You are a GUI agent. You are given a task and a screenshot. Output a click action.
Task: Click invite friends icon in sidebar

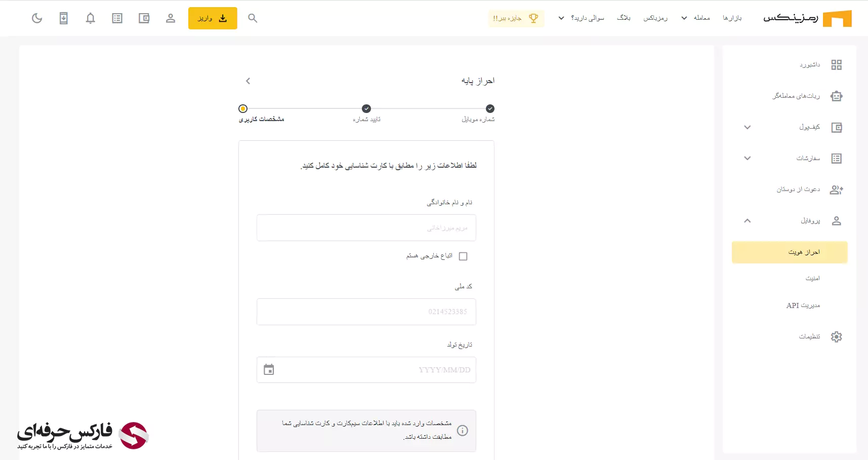836,190
